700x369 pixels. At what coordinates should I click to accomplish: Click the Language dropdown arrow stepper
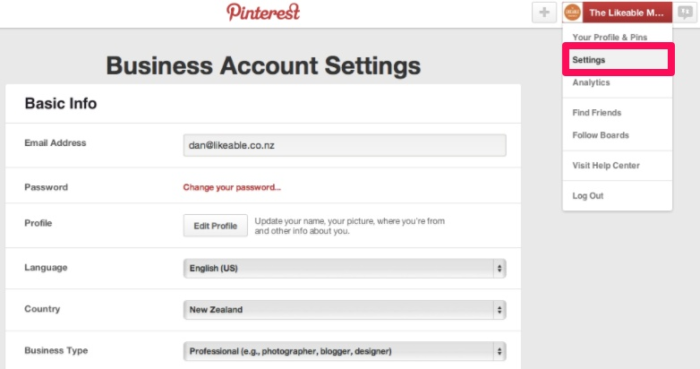[x=499, y=268]
